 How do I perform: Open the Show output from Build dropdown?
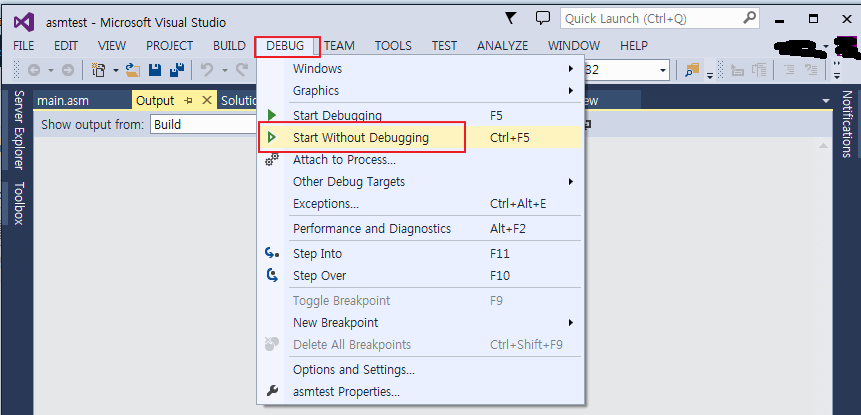203,124
